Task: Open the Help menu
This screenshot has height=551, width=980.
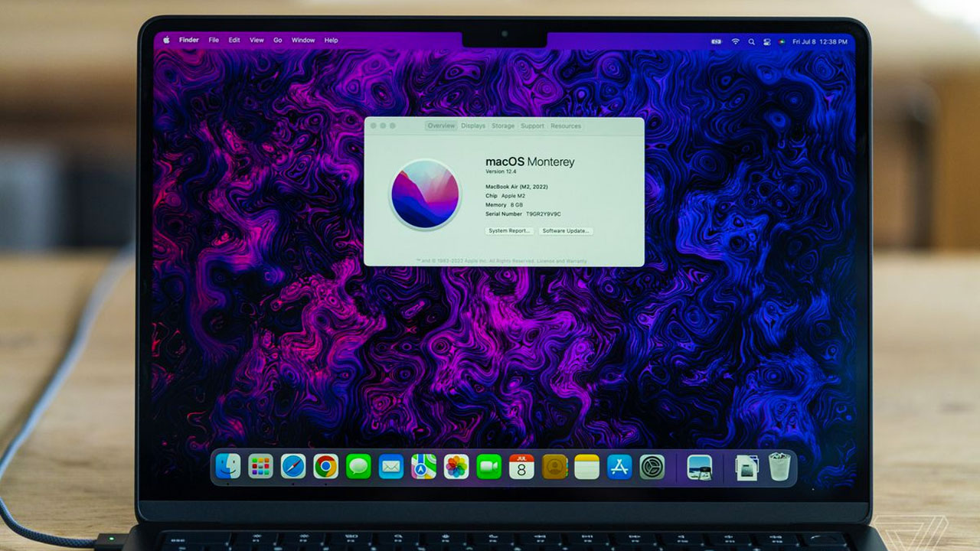Action: [331, 40]
